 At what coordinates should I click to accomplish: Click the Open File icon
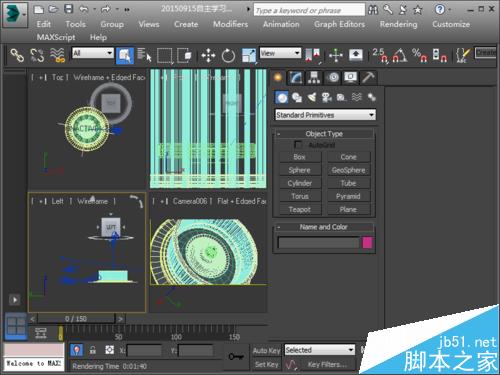(x=53, y=9)
